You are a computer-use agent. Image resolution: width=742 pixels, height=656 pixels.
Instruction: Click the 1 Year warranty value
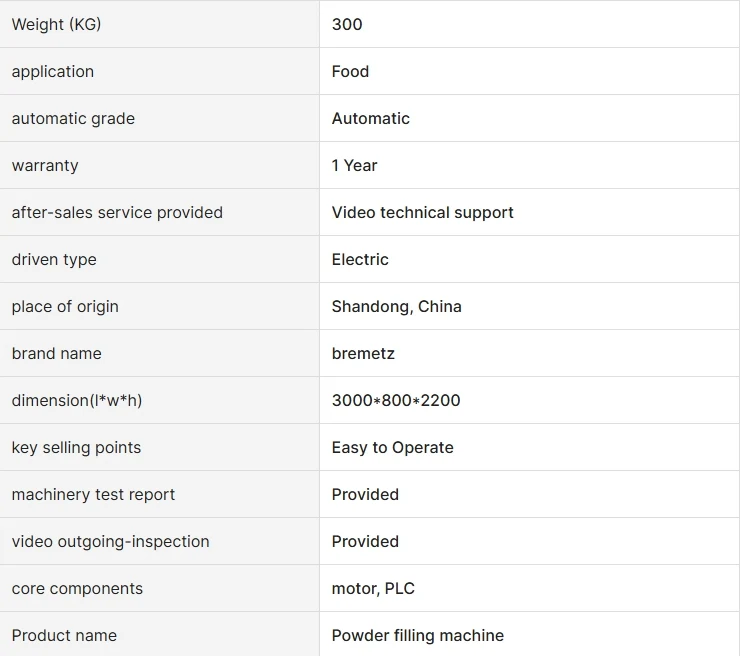click(354, 165)
